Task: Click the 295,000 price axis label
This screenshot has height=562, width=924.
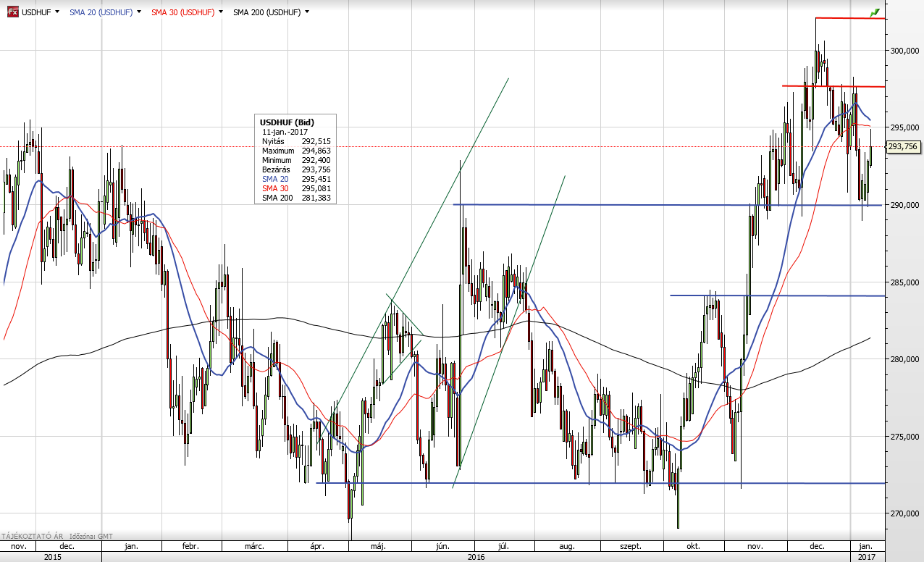Action: pyautogui.click(x=905, y=127)
